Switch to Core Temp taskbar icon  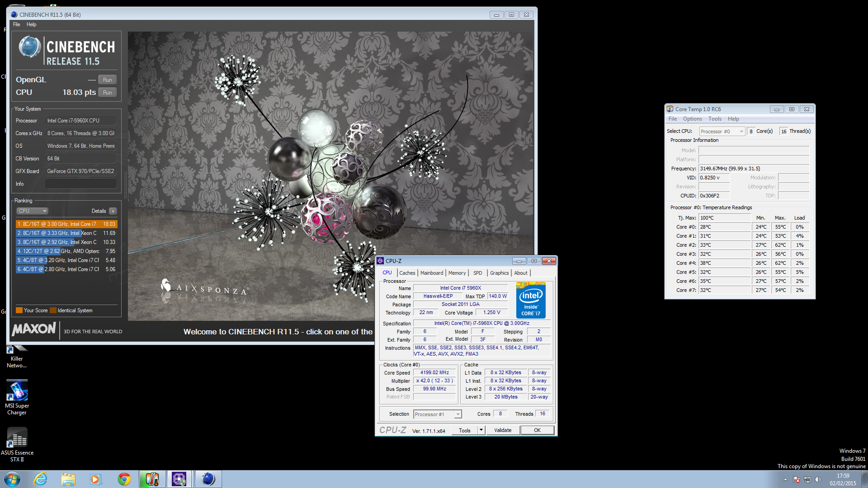point(152,479)
